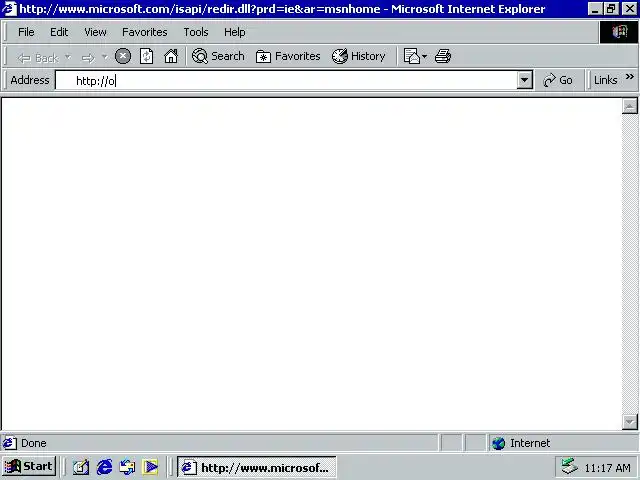
Task: Expand the Mail button dropdown arrow
Action: 424,56
